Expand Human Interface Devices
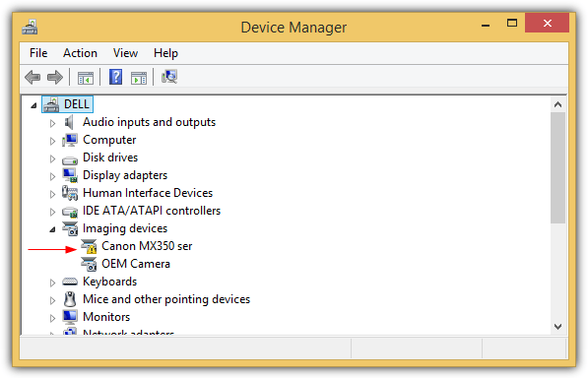588x378 pixels. click(x=52, y=194)
